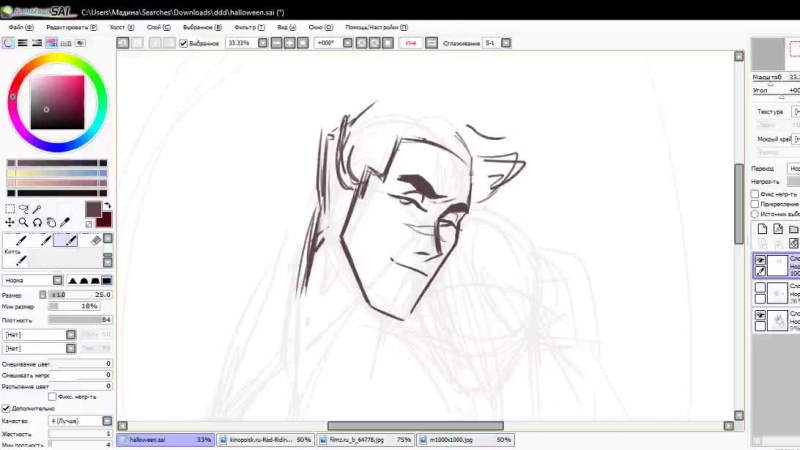The image size is (800, 450).
Task: Select the lasso selection tool
Action: point(24,209)
